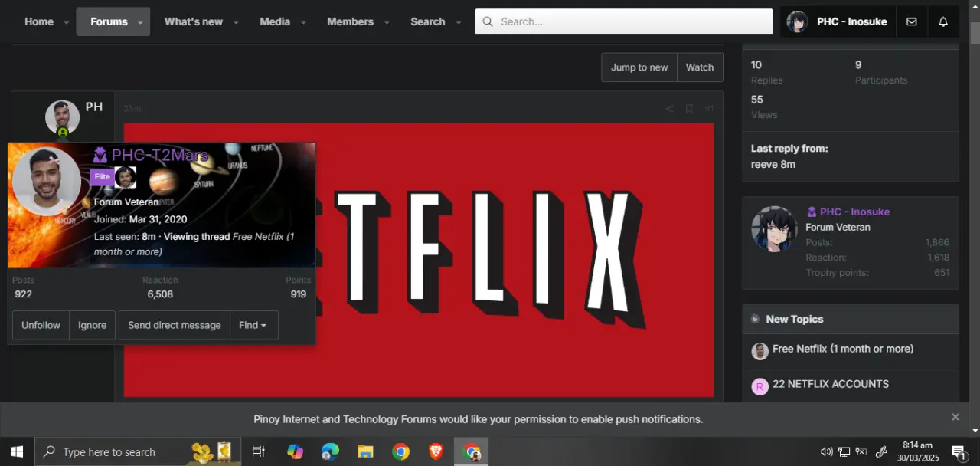
Task: Click the search magnifier icon in search box
Action: tap(488, 22)
